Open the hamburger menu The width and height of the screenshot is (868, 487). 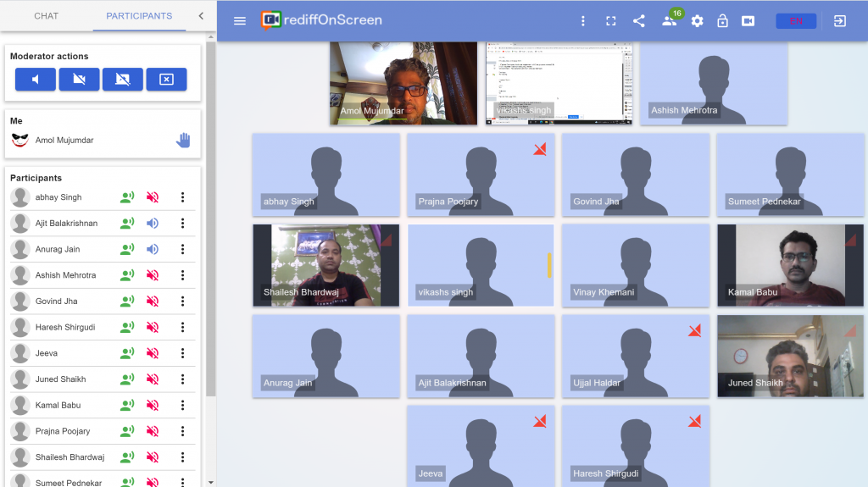point(240,21)
